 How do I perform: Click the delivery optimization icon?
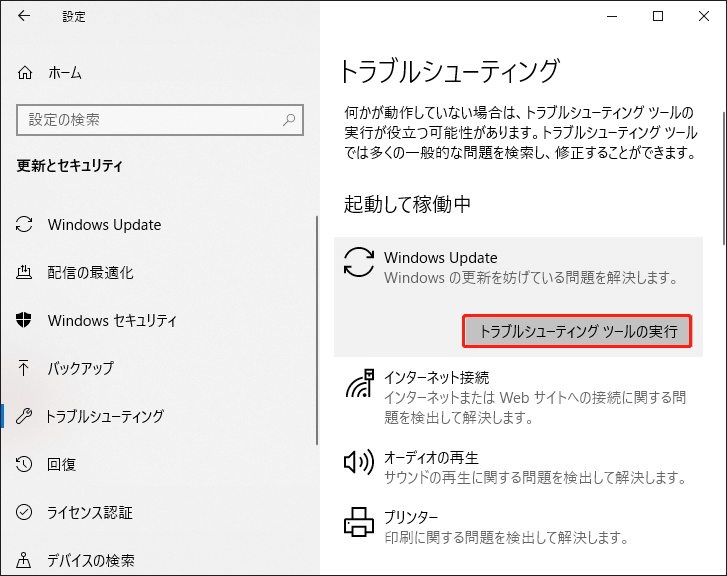point(24,272)
